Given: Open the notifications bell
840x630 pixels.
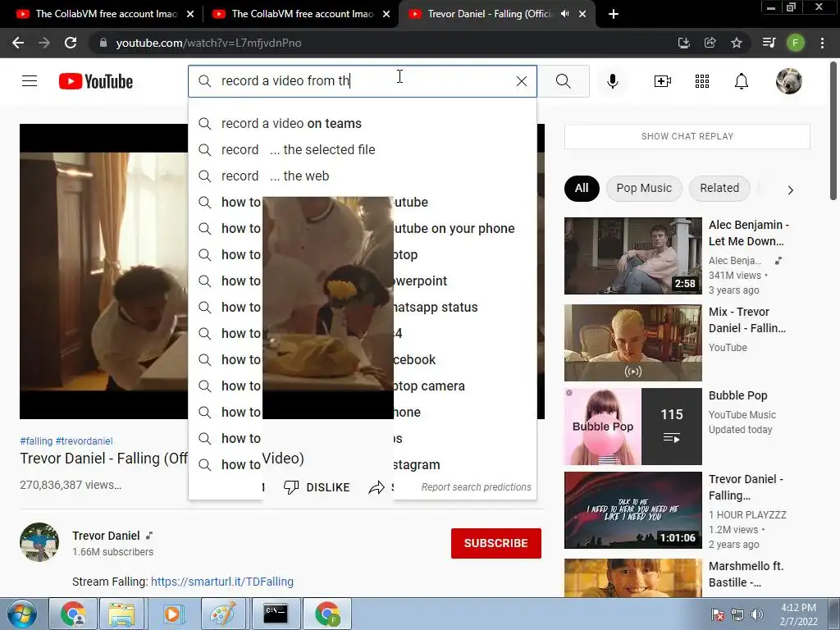Looking at the screenshot, I should tap(742, 81).
